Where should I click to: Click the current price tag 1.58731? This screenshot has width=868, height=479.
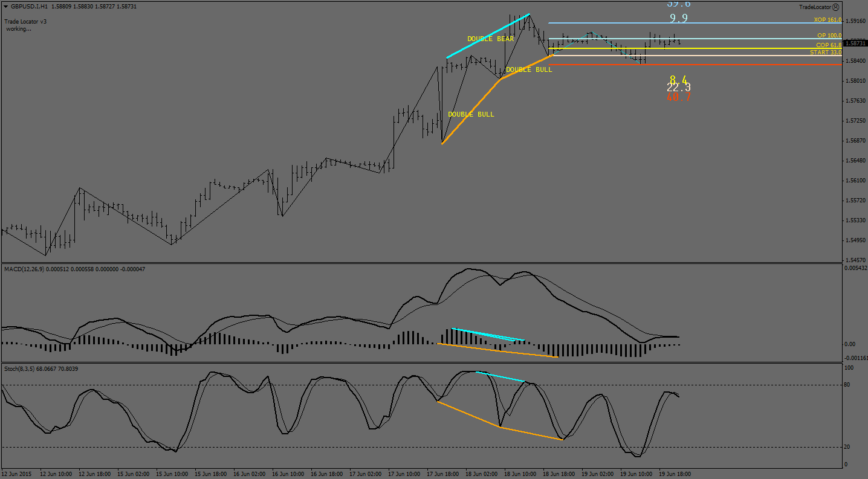(855, 43)
